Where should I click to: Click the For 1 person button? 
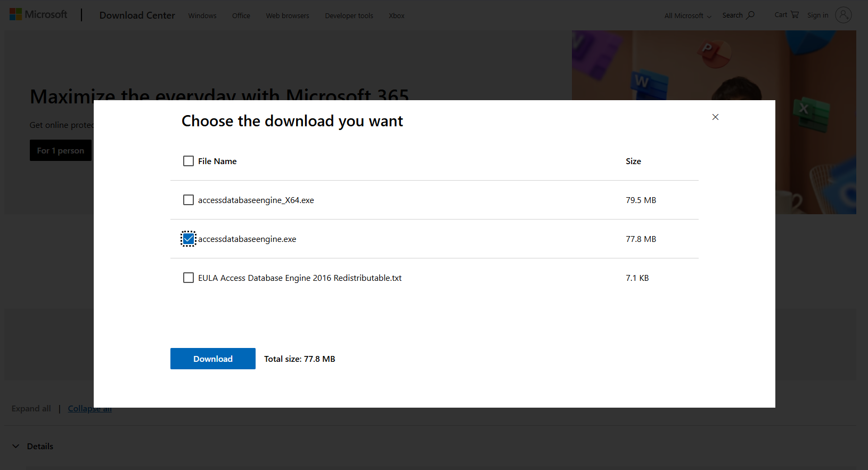click(61, 150)
